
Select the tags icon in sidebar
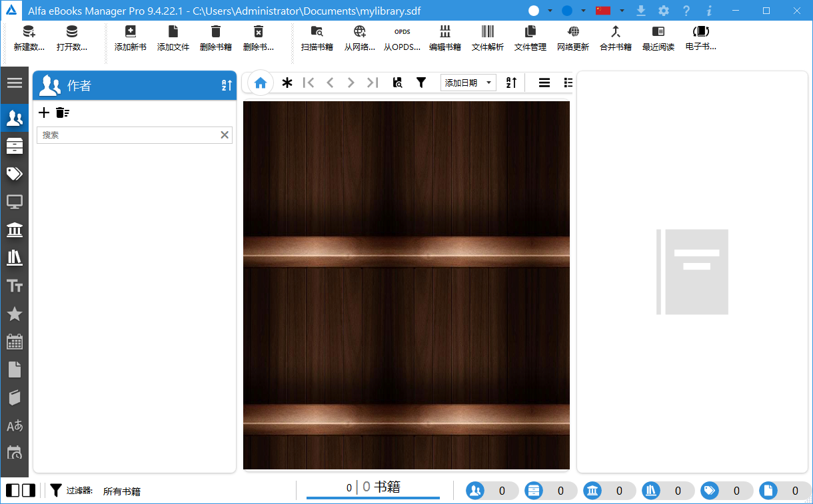15,174
